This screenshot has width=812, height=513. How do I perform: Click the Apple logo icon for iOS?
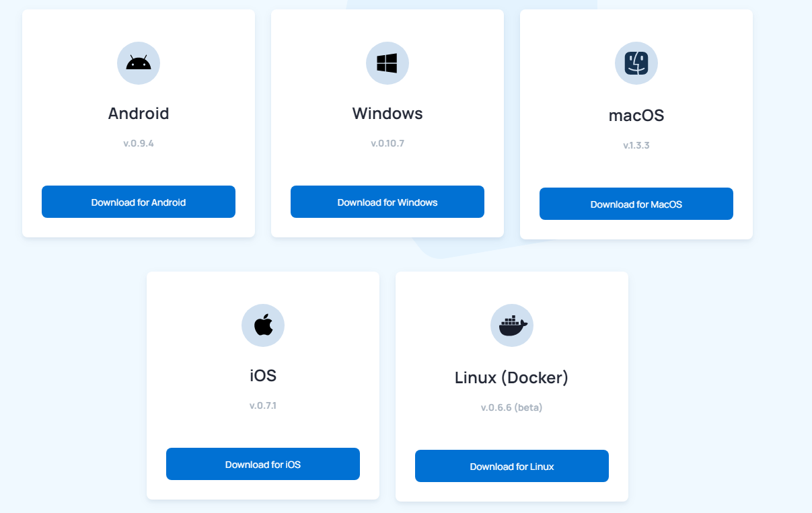point(263,325)
